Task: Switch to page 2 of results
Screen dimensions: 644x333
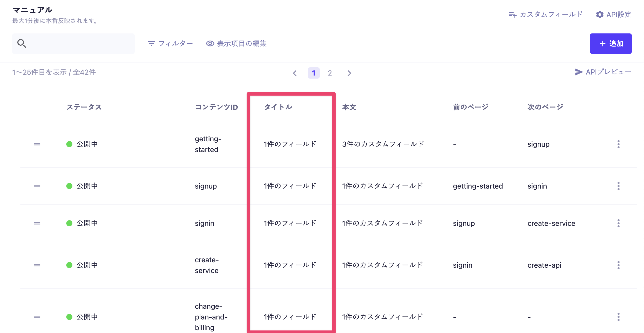Action: 330,73
